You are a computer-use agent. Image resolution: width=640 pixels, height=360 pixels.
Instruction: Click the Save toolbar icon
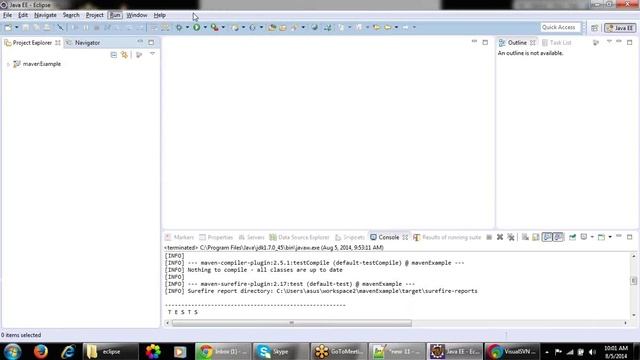[x=26, y=27]
